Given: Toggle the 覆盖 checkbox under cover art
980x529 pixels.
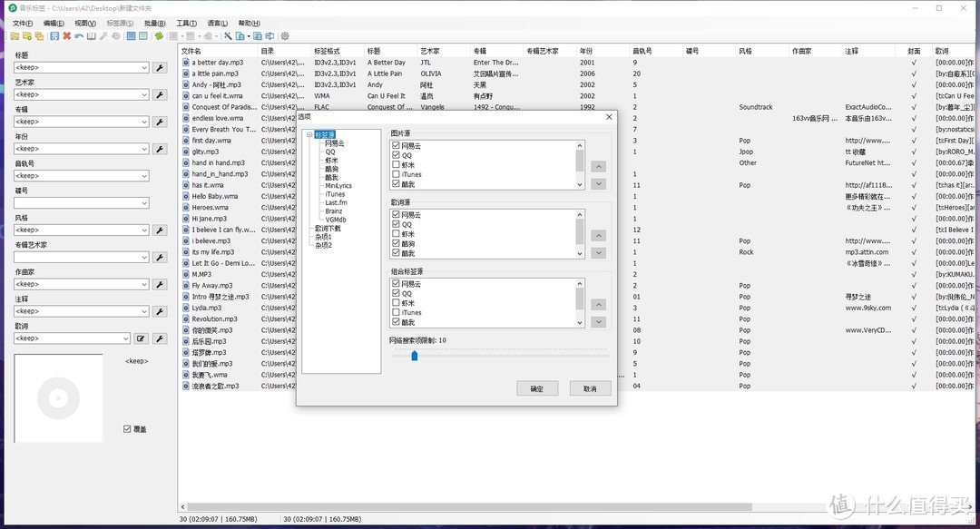Looking at the screenshot, I should [127, 429].
